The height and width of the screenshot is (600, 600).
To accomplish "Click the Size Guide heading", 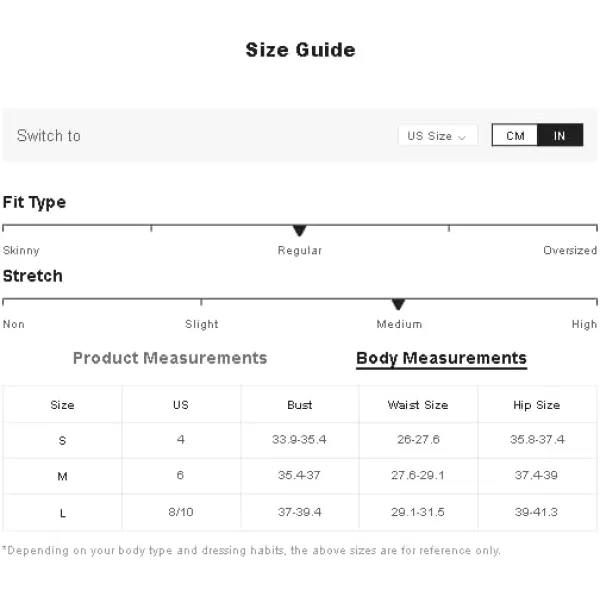I will coord(300,50).
